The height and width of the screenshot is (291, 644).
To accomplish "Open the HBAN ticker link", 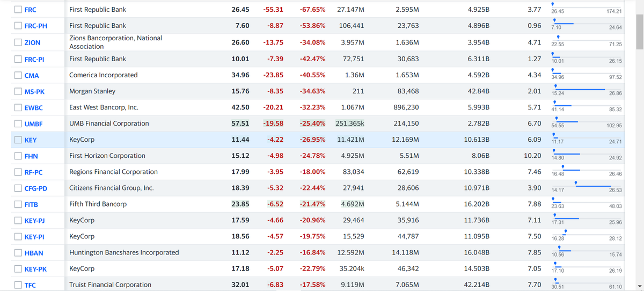I will click(x=34, y=253).
